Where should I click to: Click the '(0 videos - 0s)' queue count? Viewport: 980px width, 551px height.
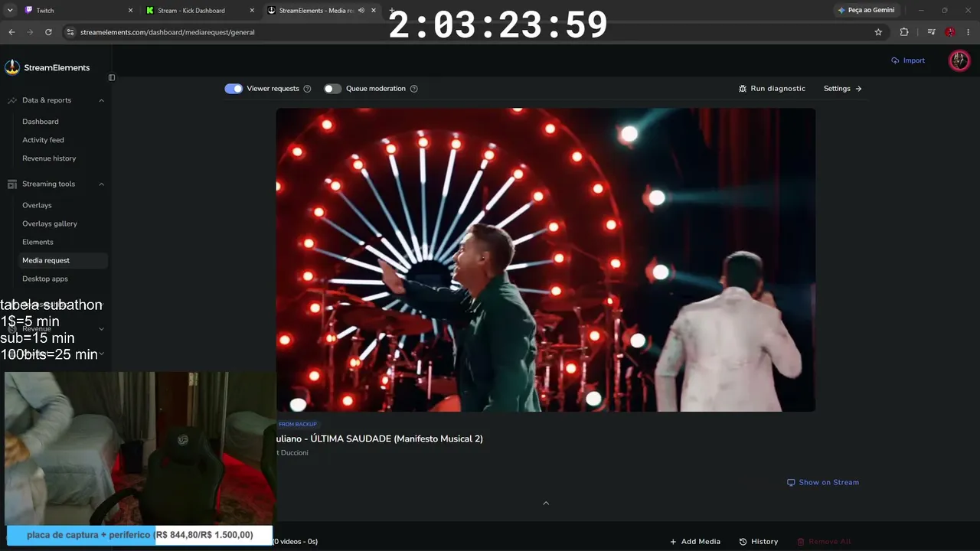coord(296,542)
